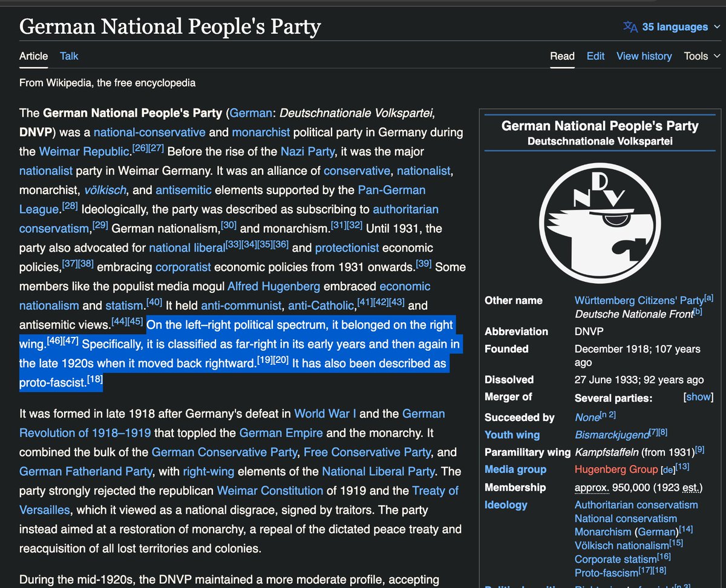Click the antisemitic link in intro
This screenshot has height=588, width=726.
[x=183, y=190]
